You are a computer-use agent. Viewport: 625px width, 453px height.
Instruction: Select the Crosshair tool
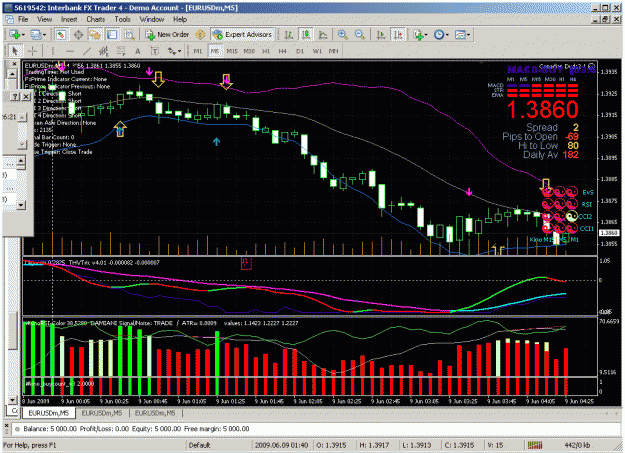(32, 51)
